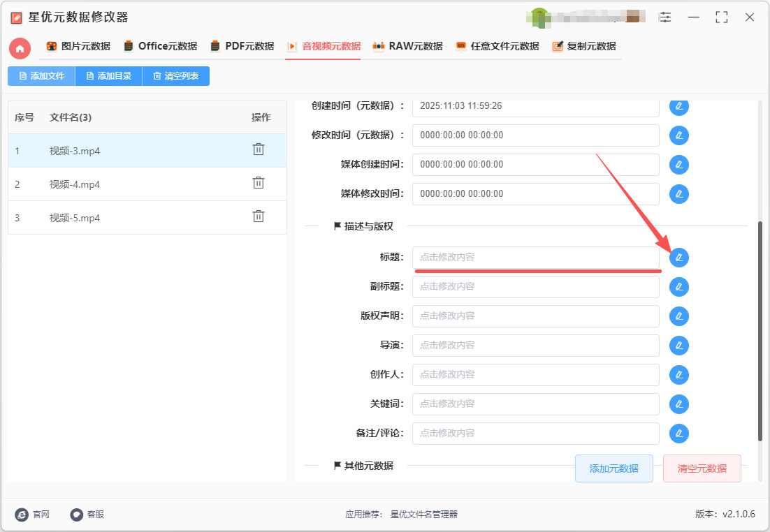Viewport: 770px width, 532px height.
Task: Click edit pencil next to 备注/评论 field
Action: tap(679, 434)
